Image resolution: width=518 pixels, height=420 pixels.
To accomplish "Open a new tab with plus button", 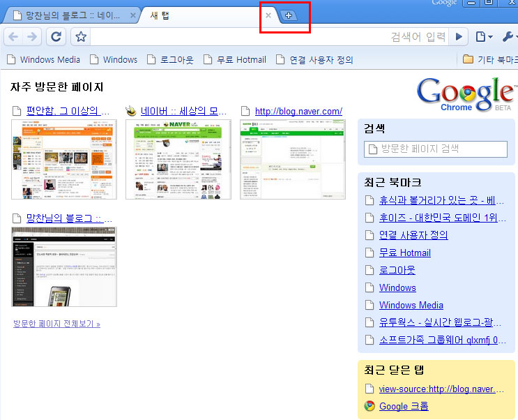I will coord(289,15).
